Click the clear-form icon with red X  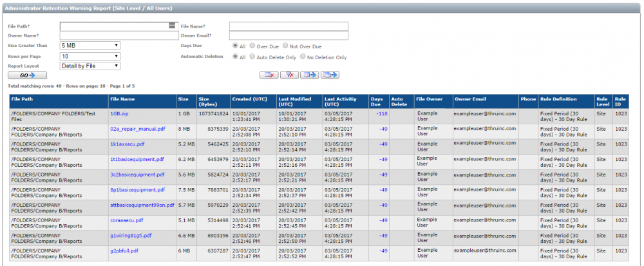[269, 75]
